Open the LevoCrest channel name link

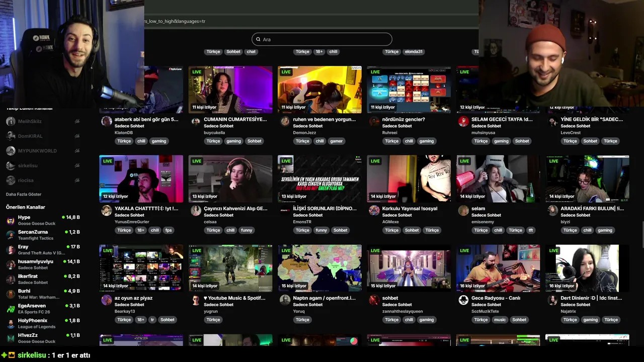click(x=571, y=133)
